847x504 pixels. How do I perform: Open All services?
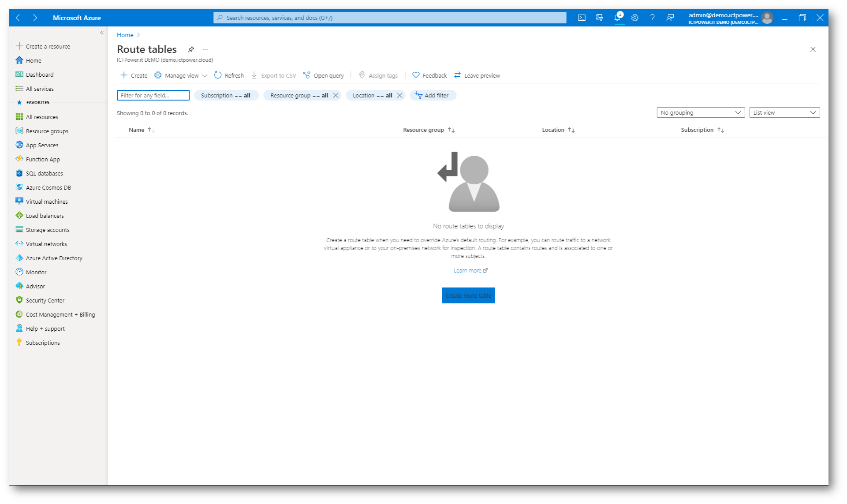click(34, 89)
